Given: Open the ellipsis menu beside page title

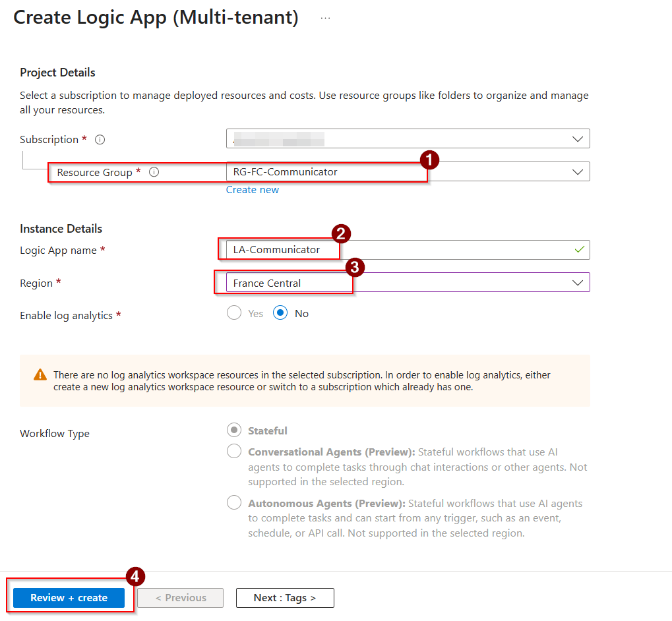Looking at the screenshot, I should click(x=325, y=18).
